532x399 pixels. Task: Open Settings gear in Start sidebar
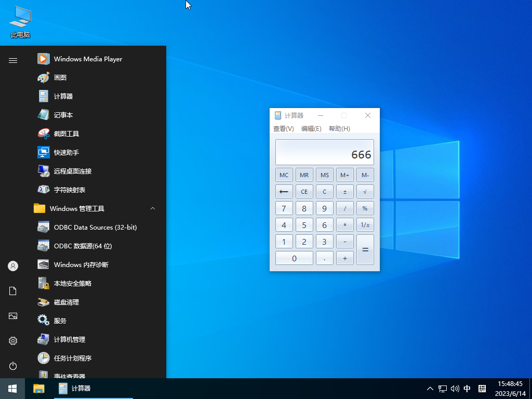(x=13, y=341)
